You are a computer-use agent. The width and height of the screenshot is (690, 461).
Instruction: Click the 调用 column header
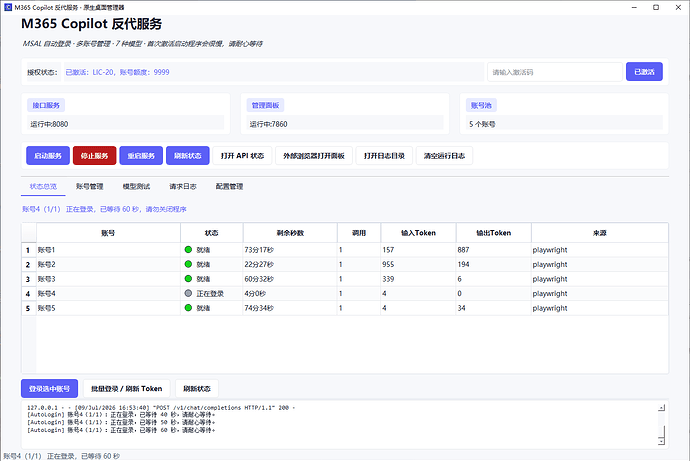(359, 233)
